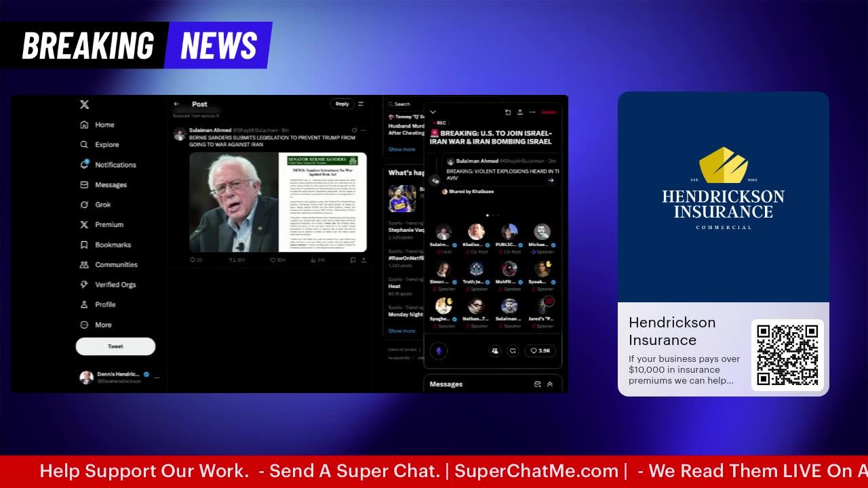868x488 pixels.
Task: Click the Space heart reaction button
Action: pyautogui.click(x=513, y=350)
